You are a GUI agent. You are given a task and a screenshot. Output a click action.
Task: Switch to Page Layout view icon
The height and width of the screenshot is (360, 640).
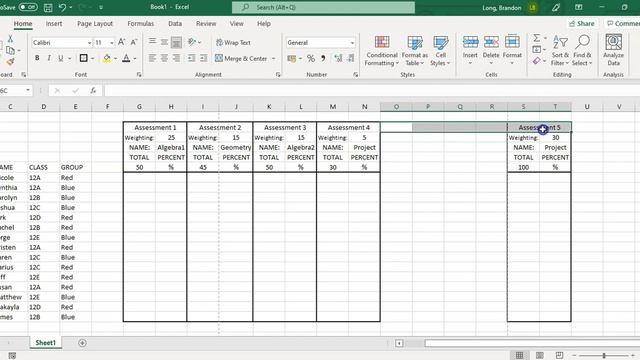point(540,356)
